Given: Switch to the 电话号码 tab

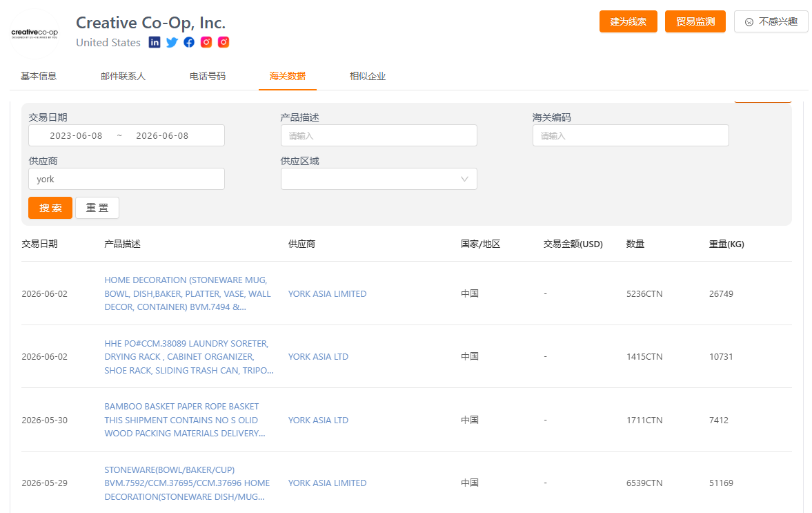Looking at the screenshot, I should (x=208, y=76).
